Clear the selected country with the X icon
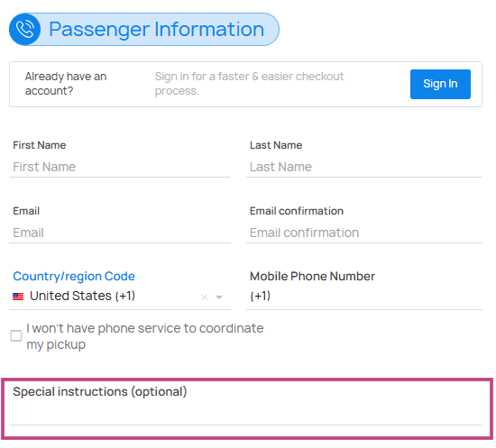Image resolution: width=496 pixels, height=448 pixels. point(205,297)
